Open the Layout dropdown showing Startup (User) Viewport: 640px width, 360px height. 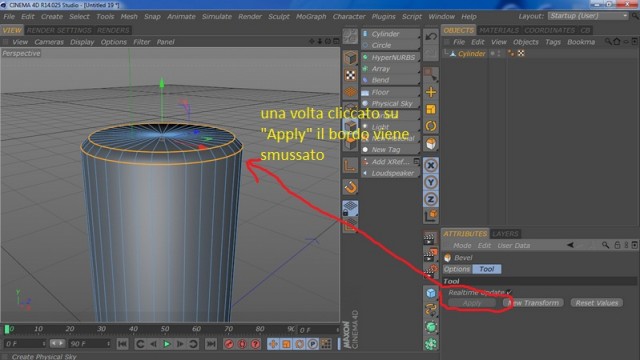coord(588,16)
